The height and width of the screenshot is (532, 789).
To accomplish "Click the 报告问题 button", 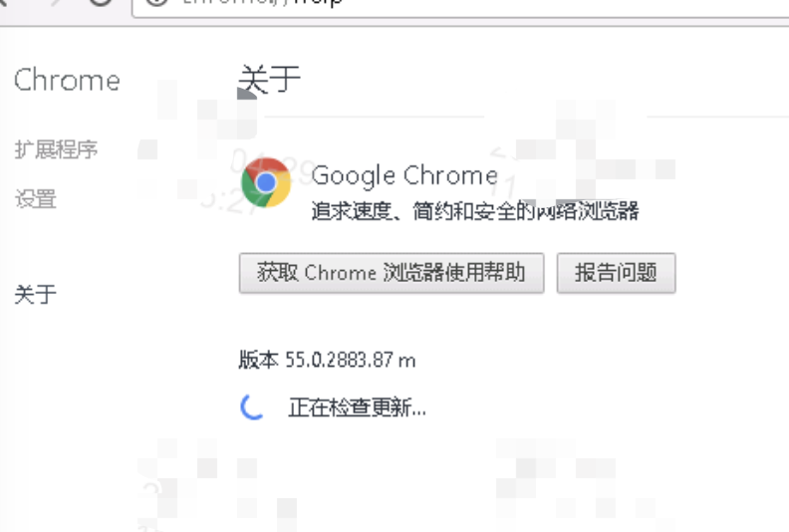I will (616, 273).
